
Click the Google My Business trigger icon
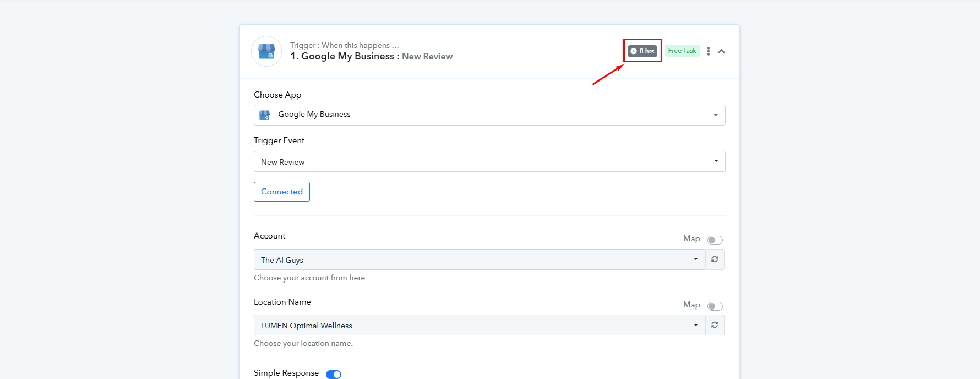(266, 51)
